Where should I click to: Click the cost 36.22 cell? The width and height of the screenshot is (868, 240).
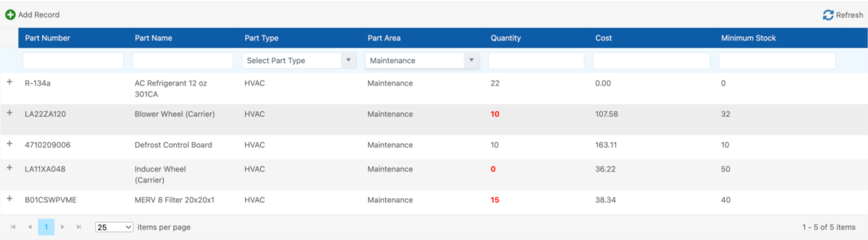coord(605,169)
